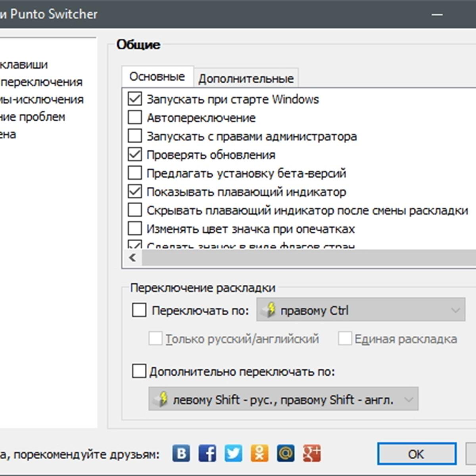Share via the Mail.ru @ icon
Viewport: 476px width, 476px height.
pyautogui.click(x=286, y=453)
